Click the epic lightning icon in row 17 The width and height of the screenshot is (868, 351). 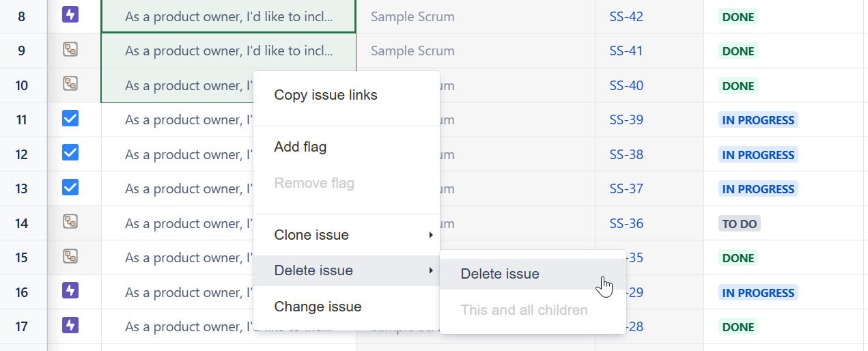(70, 325)
